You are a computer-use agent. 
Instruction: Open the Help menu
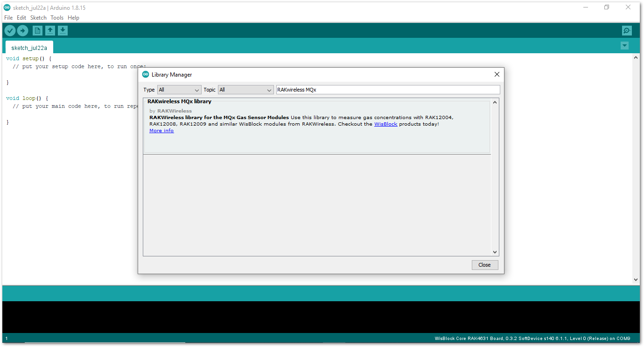[x=73, y=18]
